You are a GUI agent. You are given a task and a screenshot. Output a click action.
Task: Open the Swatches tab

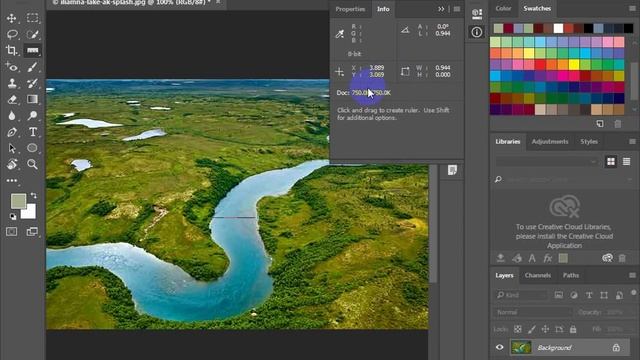[537, 9]
